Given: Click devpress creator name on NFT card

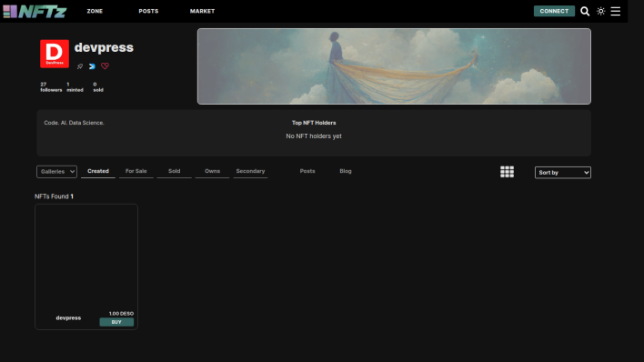Looking at the screenshot, I should [x=68, y=317].
